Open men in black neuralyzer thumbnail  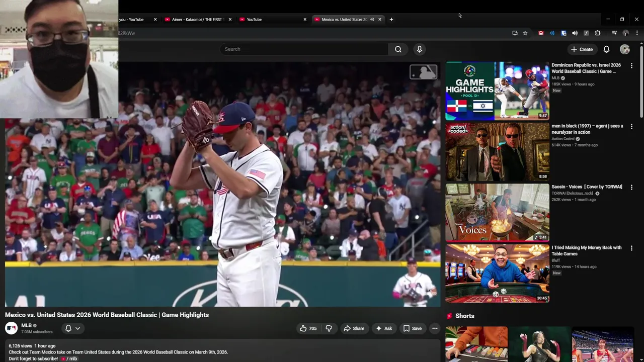point(497,152)
